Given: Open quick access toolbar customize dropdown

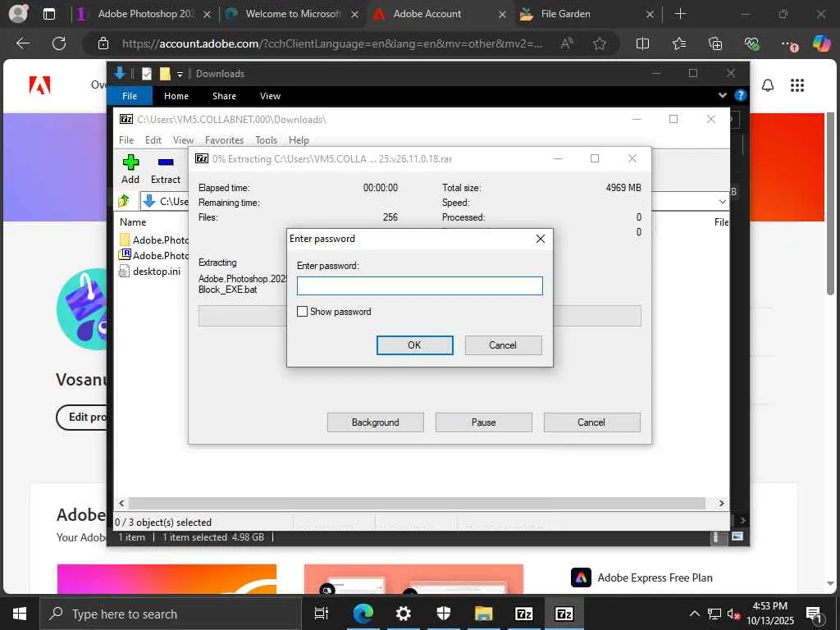Looking at the screenshot, I should [180, 74].
